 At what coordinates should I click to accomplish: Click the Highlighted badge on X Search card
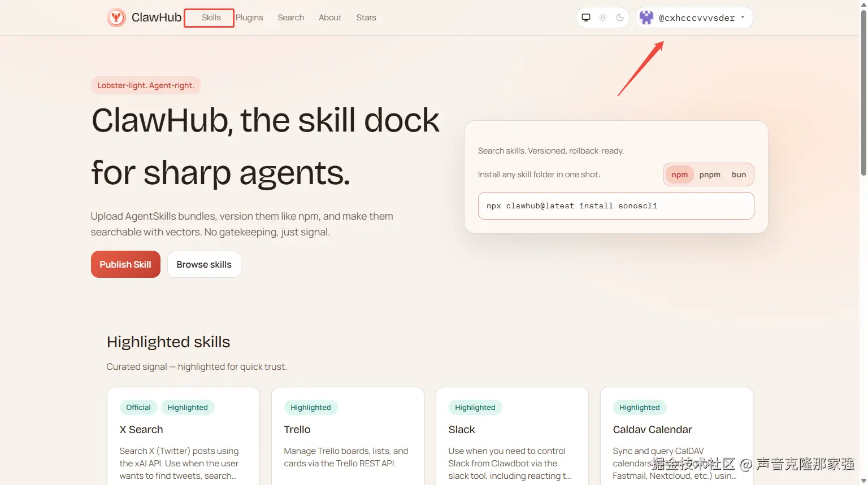tap(188, 407)
